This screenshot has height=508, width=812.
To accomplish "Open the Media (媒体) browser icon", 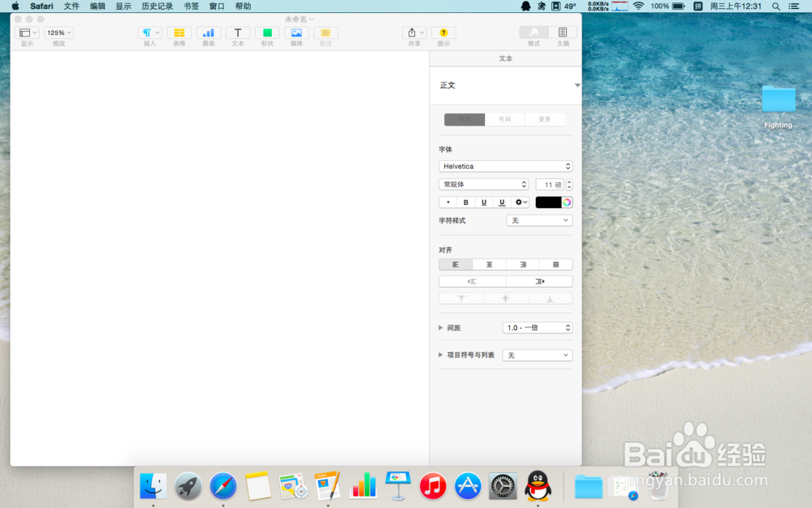I will (x=296, y=33).
